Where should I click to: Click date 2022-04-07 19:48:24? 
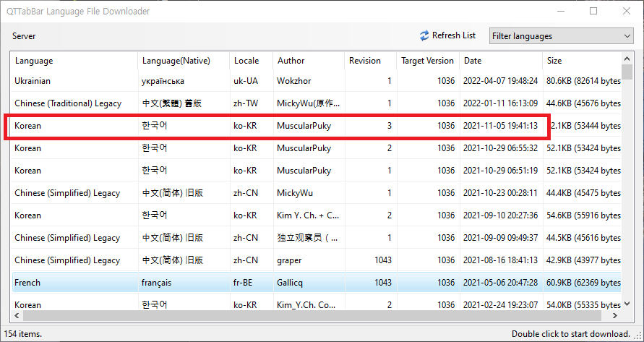click(500, 81)
